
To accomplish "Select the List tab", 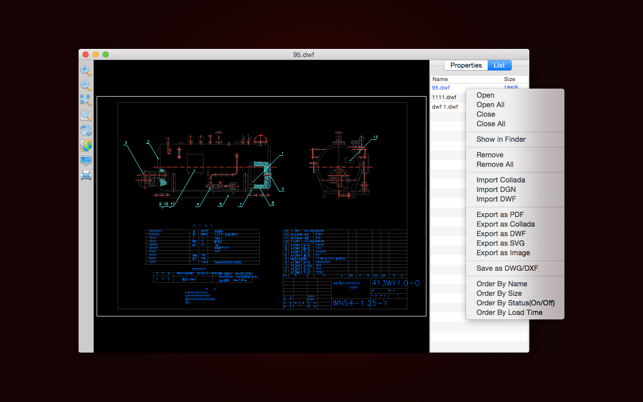I will coord(499,65).
